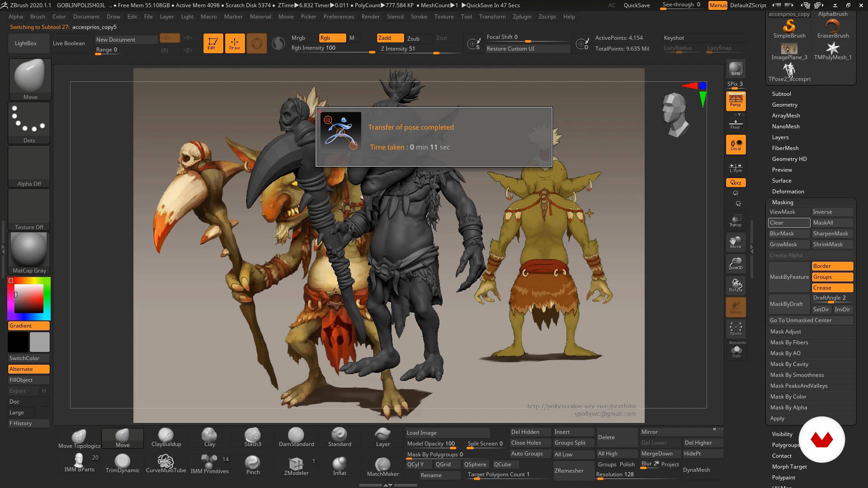Image resolution: width=868 pixels, height=488 pixels.
Task: Open the Preferences menu
Action: pos(339,17)
